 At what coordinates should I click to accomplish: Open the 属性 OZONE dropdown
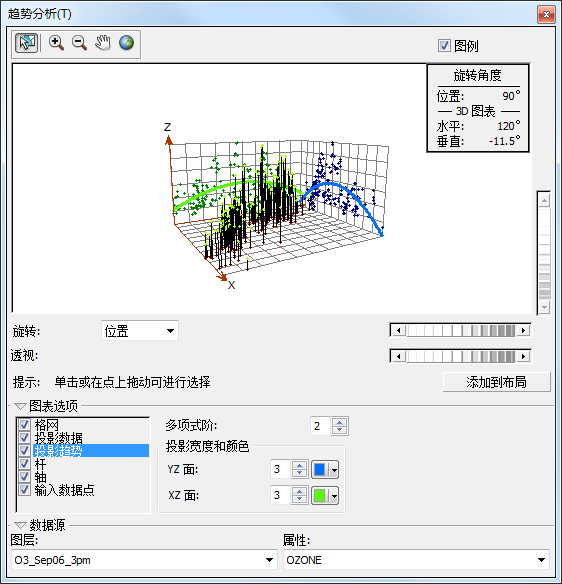click(x=416, y=560)
